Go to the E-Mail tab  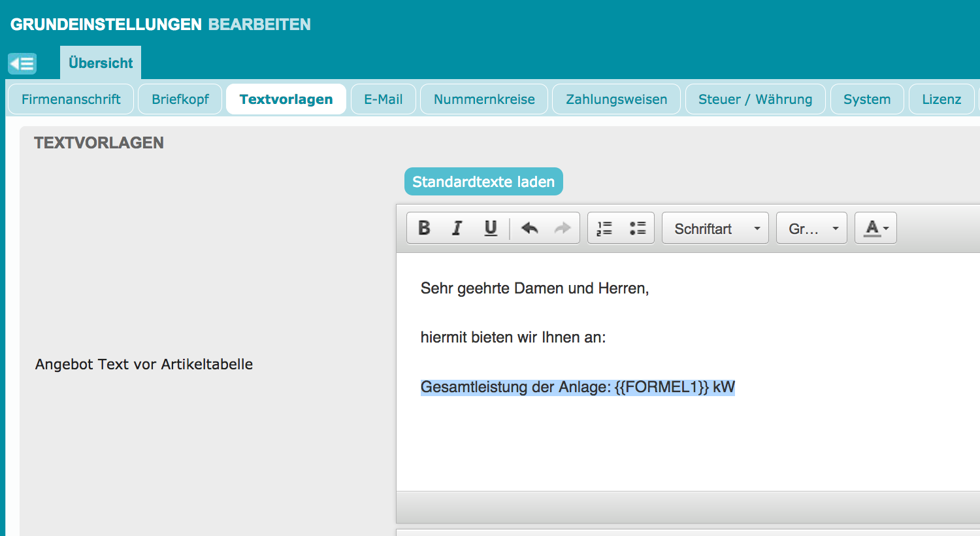[x=384, y=99]
